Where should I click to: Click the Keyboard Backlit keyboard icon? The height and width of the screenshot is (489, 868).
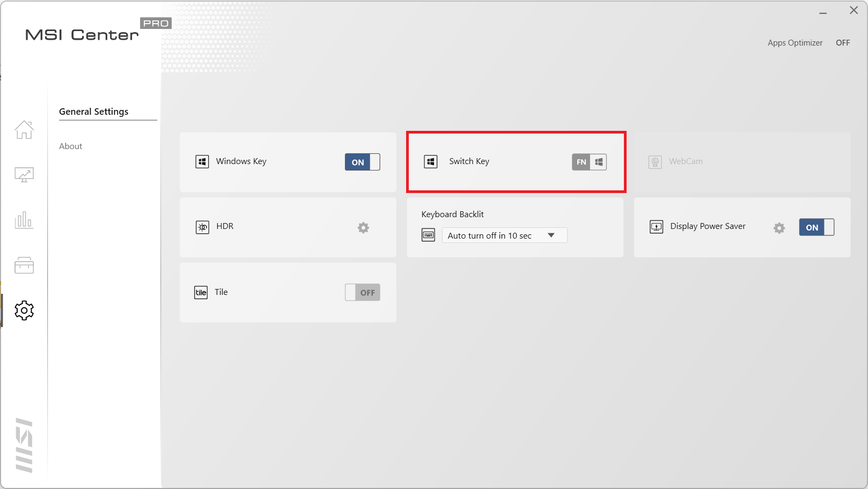point(428,235)
